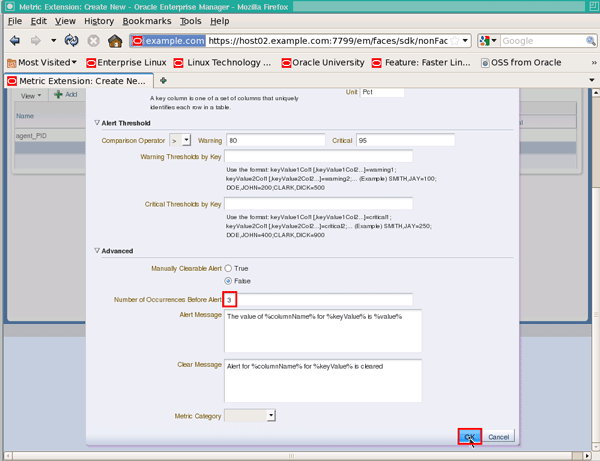600x461 pixels.
Task: Open the View menu in menu bar
Action: tap(65, 21)
